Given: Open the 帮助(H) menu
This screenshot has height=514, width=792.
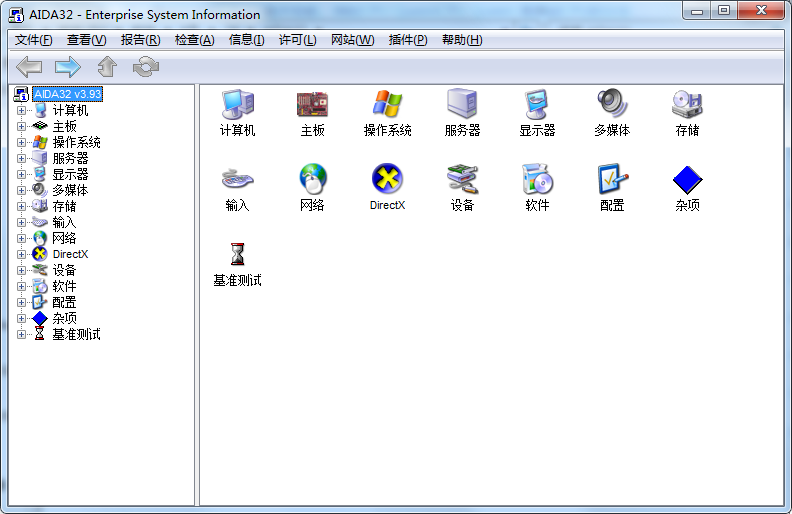Looking at the screenshot, I should coord(462,40).
